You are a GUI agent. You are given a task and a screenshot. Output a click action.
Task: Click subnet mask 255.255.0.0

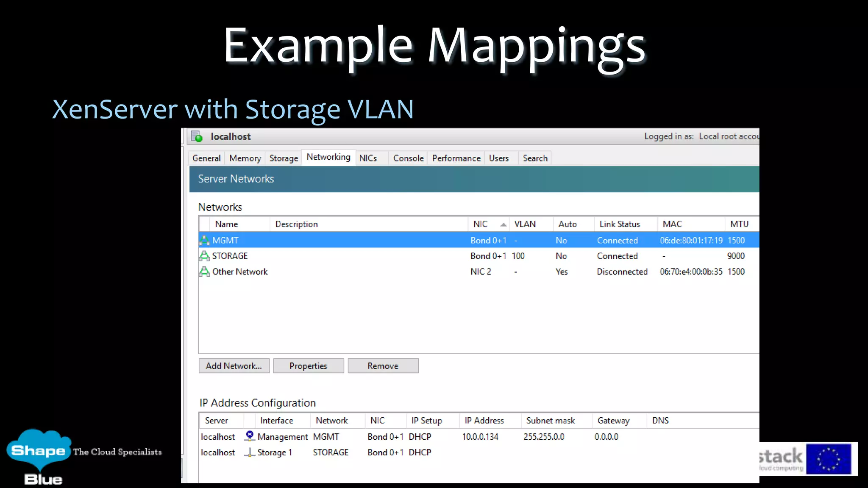coord(544,437)
